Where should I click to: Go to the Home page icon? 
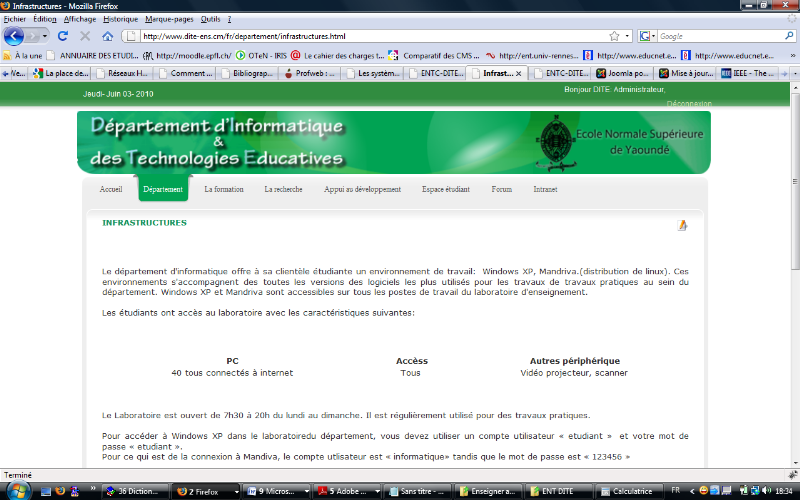point(107,36)
